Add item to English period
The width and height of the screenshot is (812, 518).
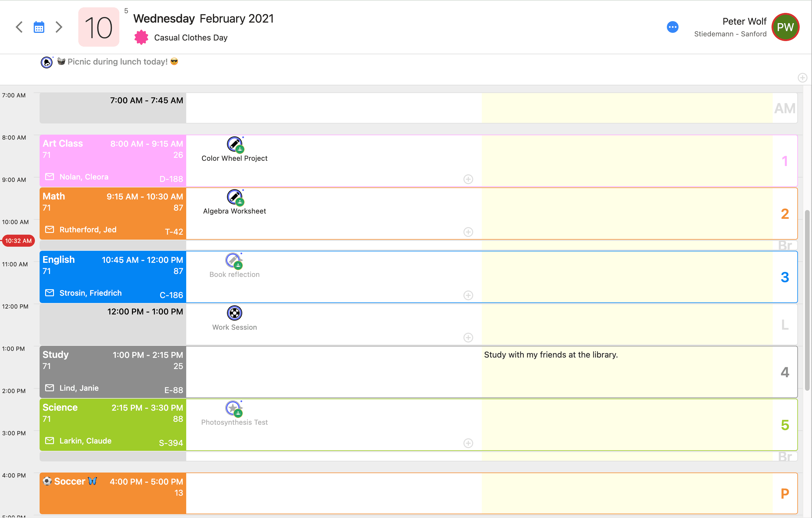pos(468,295)
